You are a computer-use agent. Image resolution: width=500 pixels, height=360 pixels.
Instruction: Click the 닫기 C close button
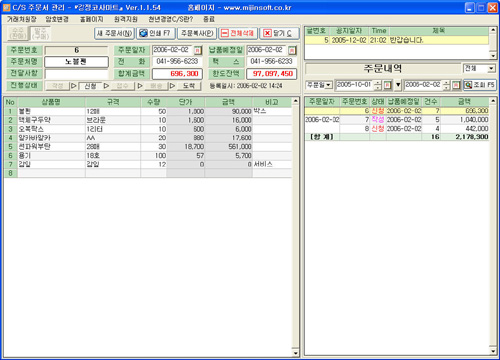(279, 33)
